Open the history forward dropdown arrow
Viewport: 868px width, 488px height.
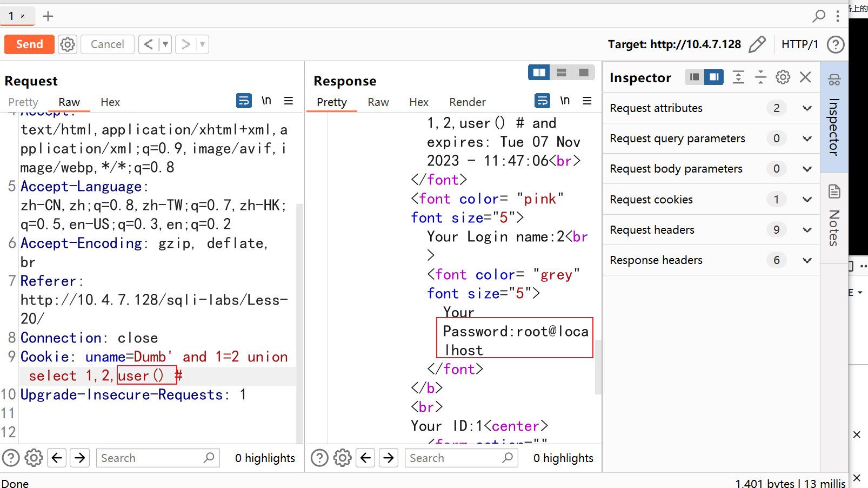[203, 44]
